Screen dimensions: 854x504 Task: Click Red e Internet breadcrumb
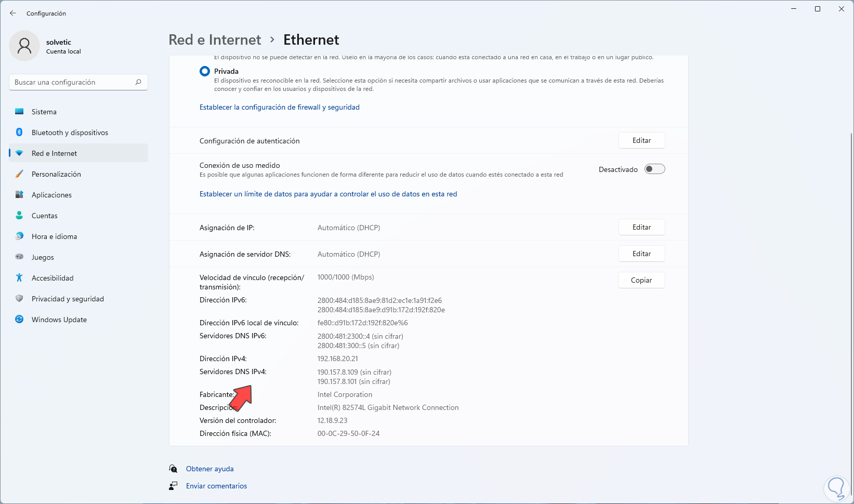point(215,39)
